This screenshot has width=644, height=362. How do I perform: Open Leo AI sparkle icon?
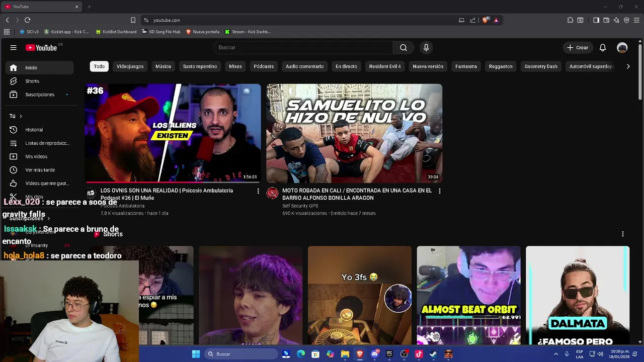coord(616,20)
